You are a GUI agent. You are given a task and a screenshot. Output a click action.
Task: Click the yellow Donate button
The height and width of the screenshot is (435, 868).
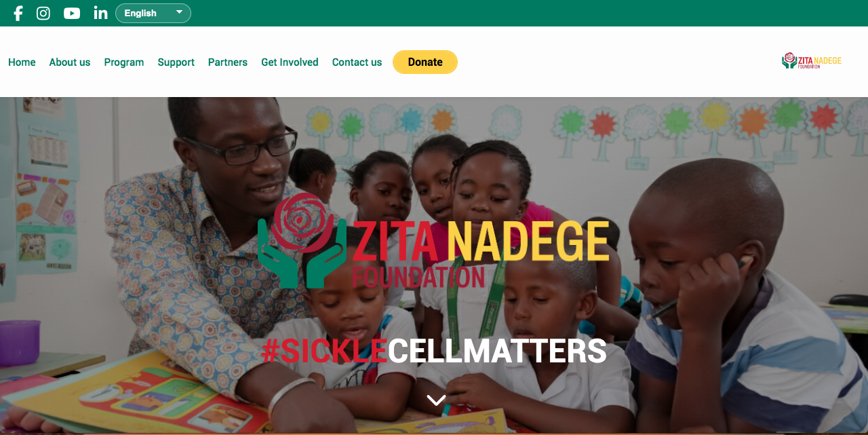point(425,62)
